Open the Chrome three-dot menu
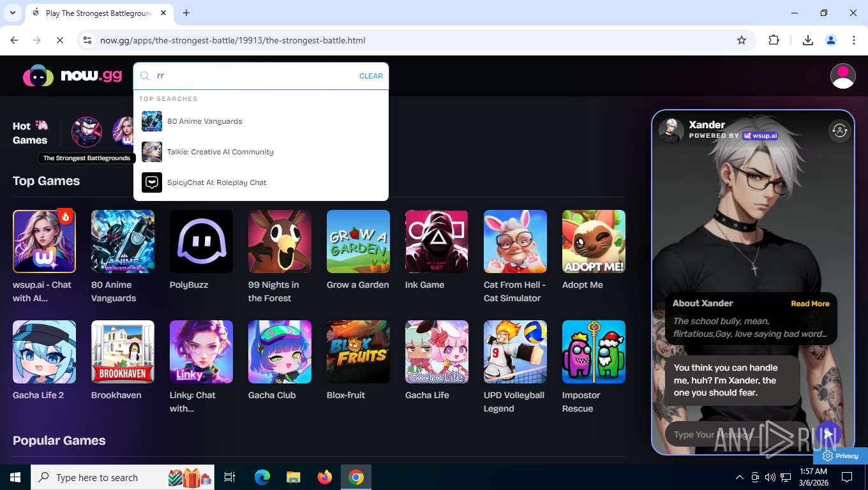The width and height of the screenshot is (868, 490). 853,40
